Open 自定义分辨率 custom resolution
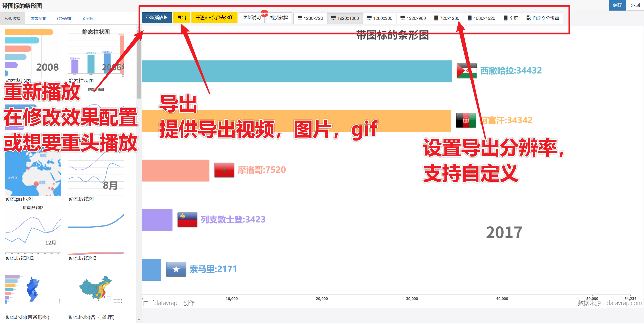This screenshot has width=644, height=324. 543,18
